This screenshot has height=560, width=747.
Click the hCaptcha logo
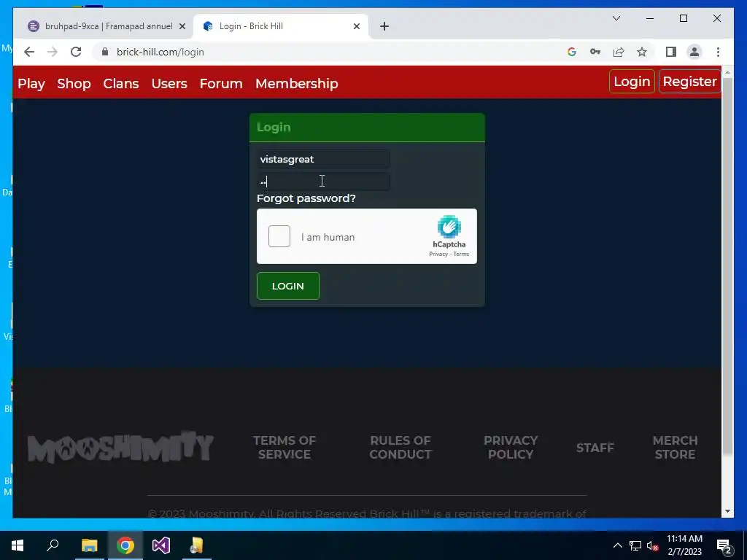(449, 227)
